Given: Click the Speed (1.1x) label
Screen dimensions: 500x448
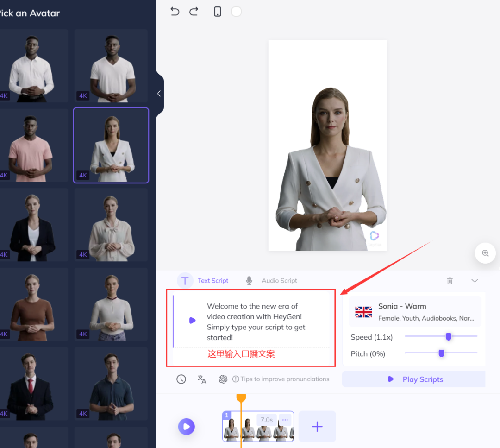Looking at the screenshot, I should 371,337.
